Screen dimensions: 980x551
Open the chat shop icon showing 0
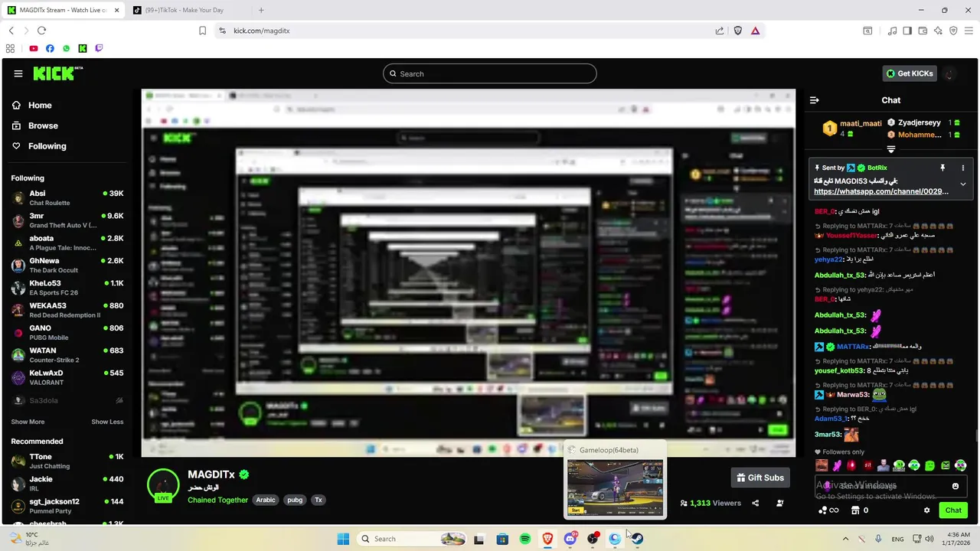[x=860, y=510]
